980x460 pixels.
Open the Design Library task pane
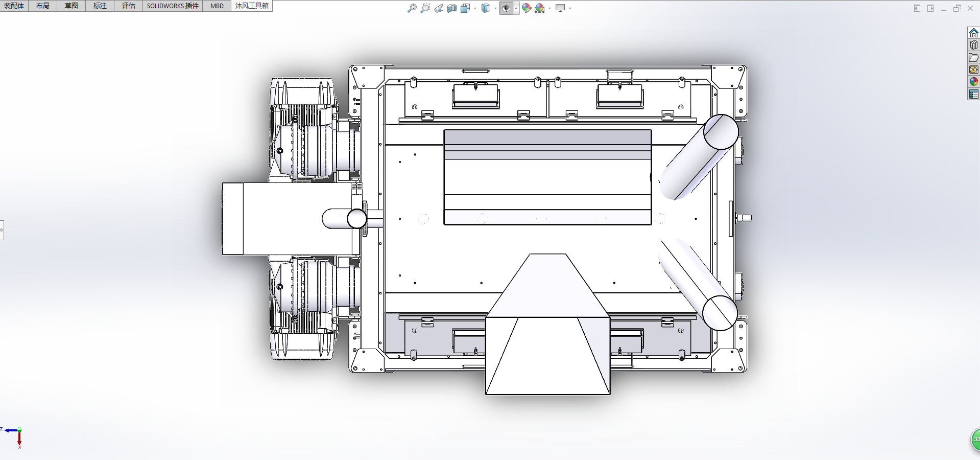pos(974,45)
